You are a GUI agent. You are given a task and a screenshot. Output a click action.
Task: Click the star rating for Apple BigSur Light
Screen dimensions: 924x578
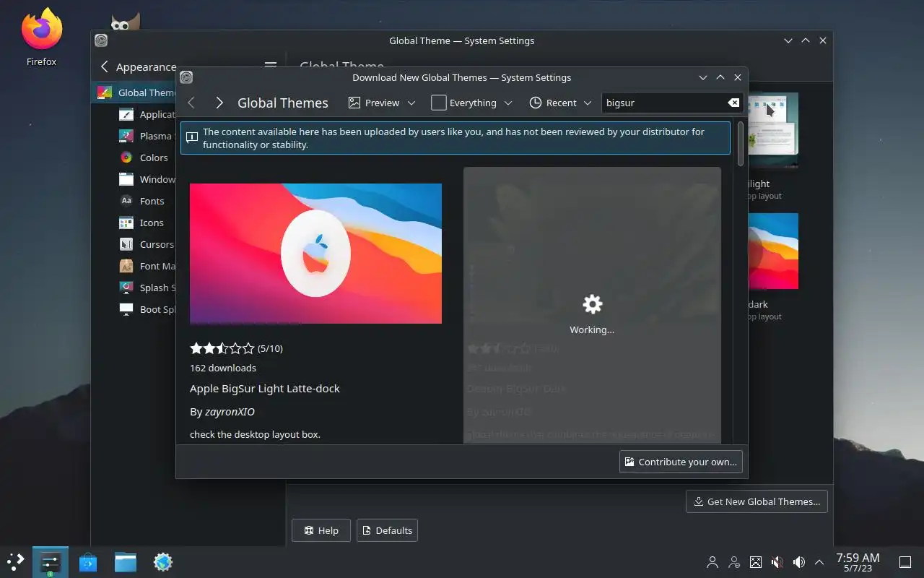click(x=222, y=348)
